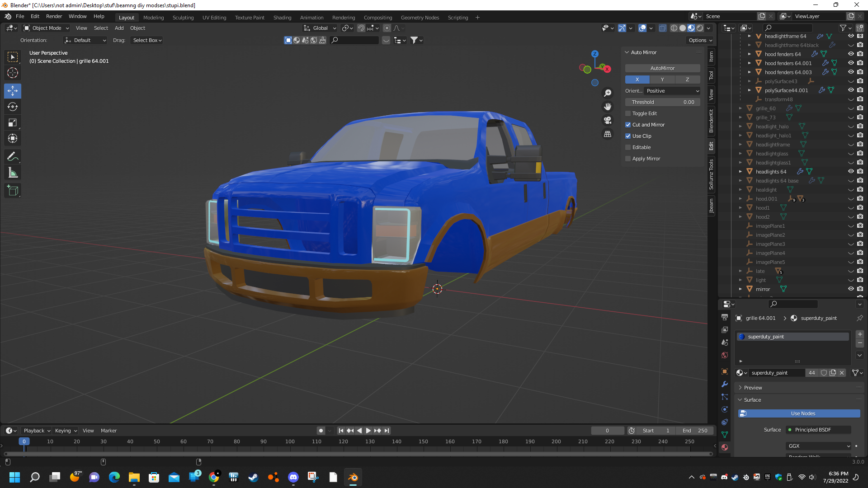Click the Use Nodes button
The height and width of the screenshot is (488, 868).
pos(799,413)
